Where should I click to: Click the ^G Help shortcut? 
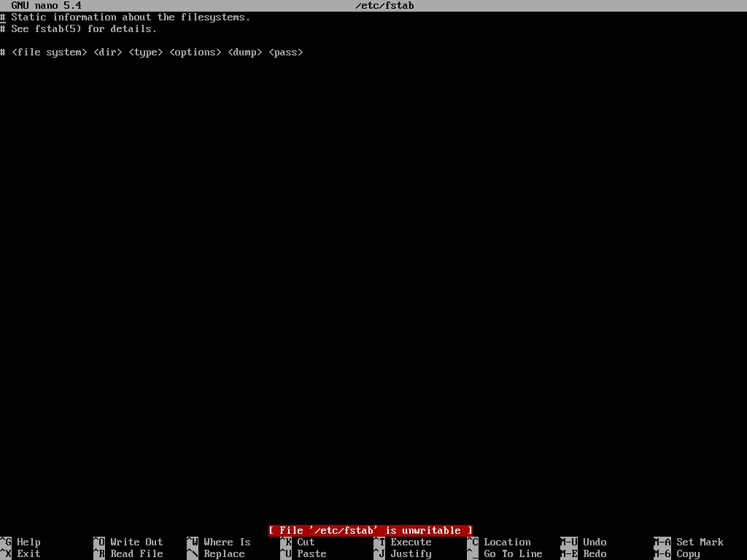(x=20, y=542)
